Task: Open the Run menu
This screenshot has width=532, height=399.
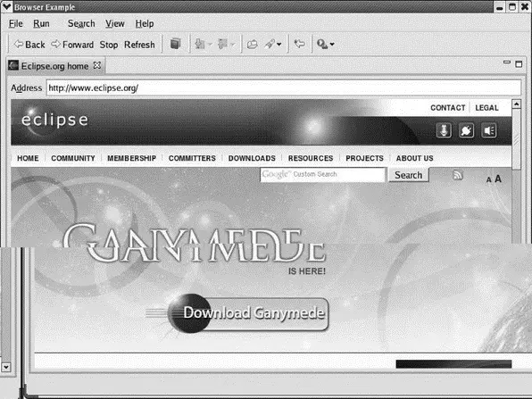Action: click(x=41, y=23)
